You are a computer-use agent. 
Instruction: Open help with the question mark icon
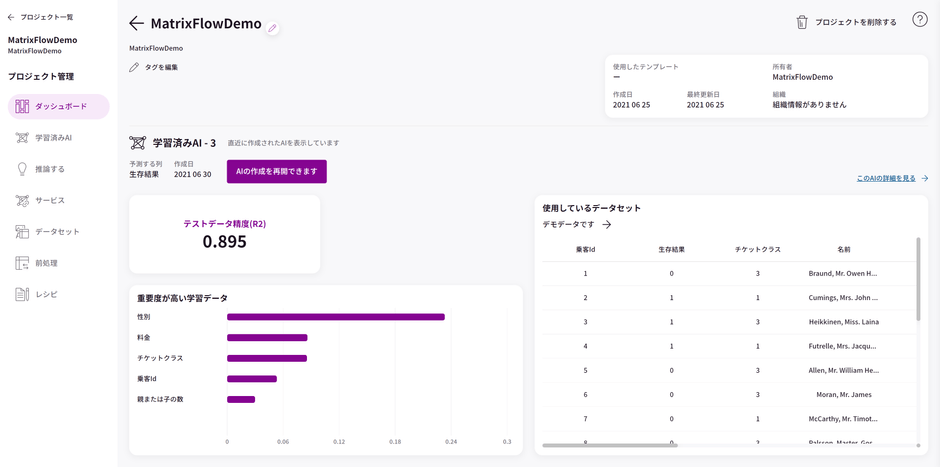click(919, 20)
